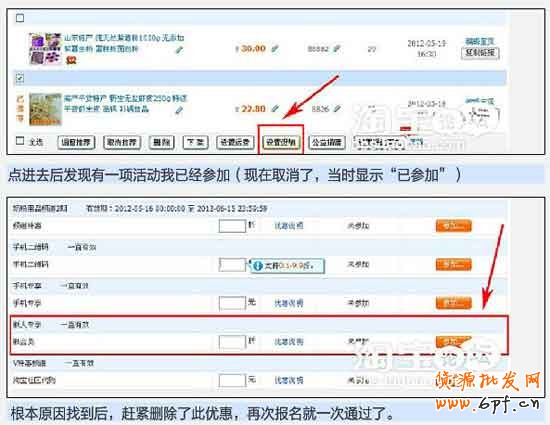Edit stock quantity pencil in the 22.80 product row
Screen dimensions: 550x425
click(x=337, y=109)
